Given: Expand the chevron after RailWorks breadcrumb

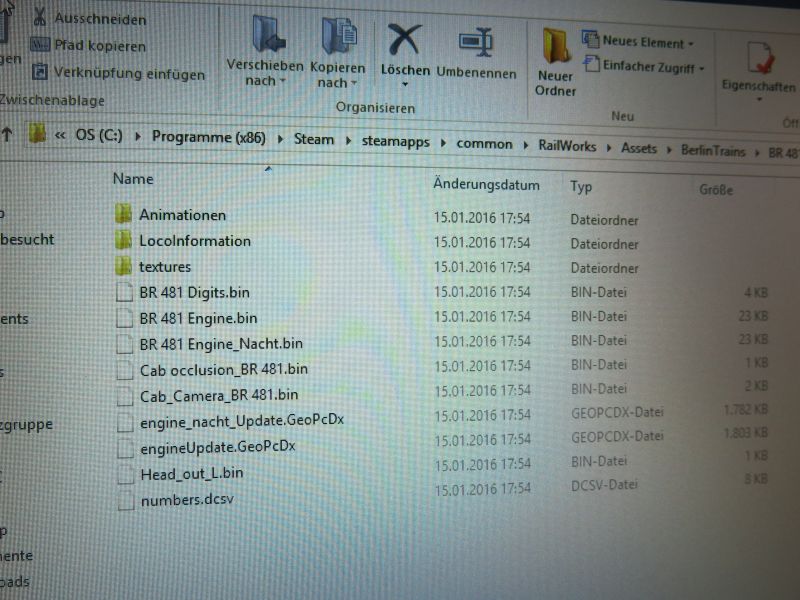Looking at the screenshot, I should pos(609,148).
